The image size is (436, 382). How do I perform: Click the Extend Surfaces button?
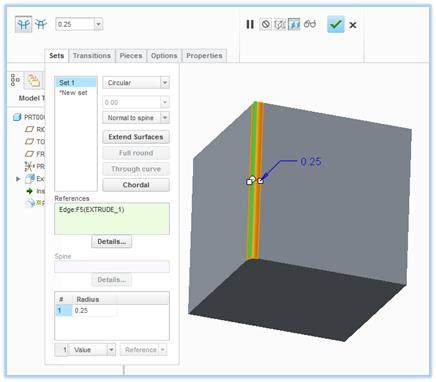[x=136, y=137]
